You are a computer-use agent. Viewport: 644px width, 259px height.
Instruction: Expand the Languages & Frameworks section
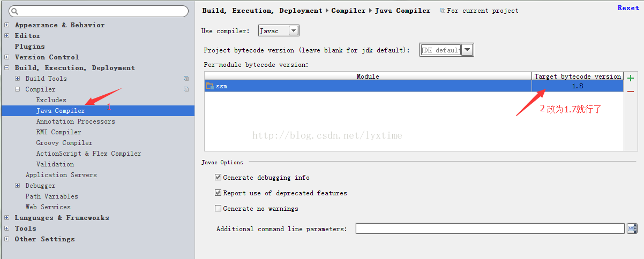6,218
